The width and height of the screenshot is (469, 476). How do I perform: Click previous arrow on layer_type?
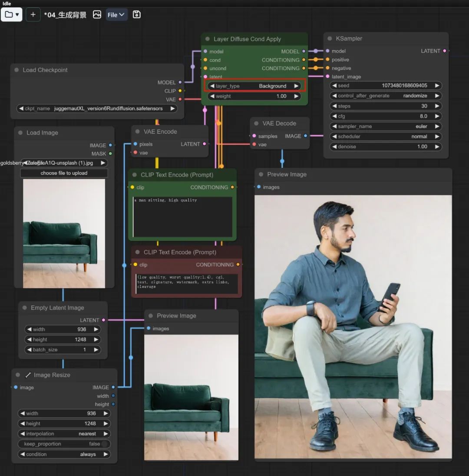212,86
